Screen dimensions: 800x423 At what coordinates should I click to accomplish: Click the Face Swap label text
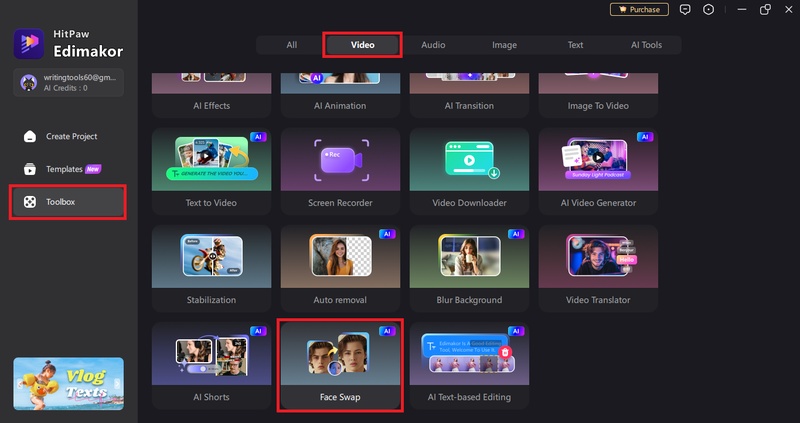(x=340, y=397)
